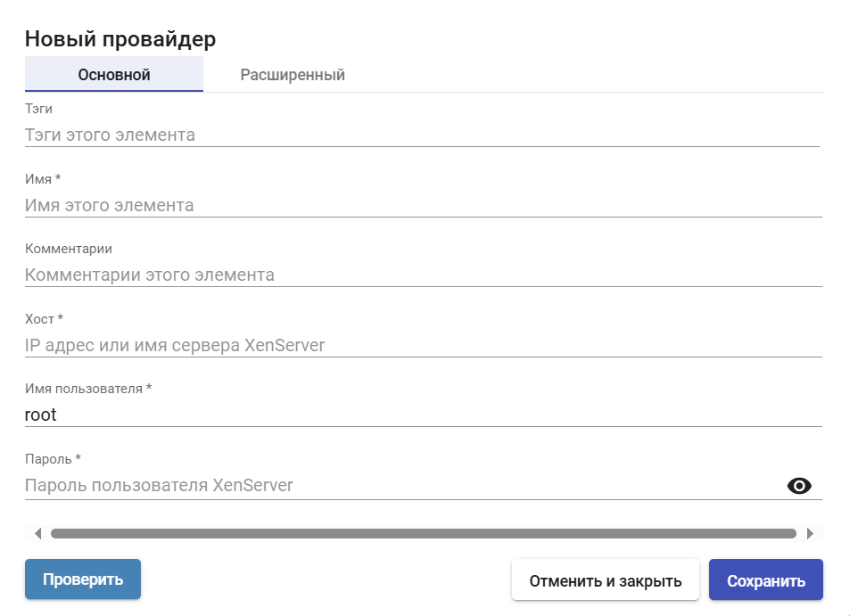Save provider with Сохранить button

tap(765, 581)
